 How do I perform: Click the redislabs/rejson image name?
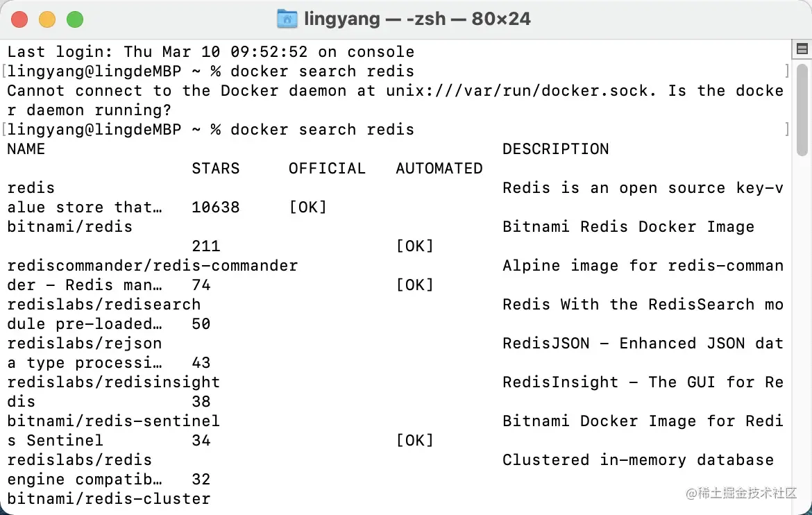pyautogui.click(x=84, y=344)
